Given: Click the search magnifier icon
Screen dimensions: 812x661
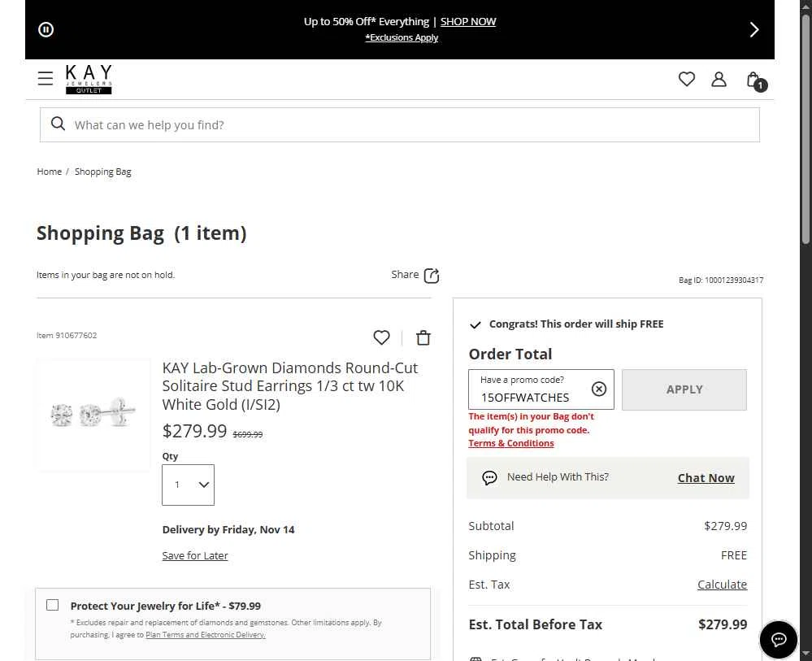Looking at the screenshot, I should click(x=58, y=124).
